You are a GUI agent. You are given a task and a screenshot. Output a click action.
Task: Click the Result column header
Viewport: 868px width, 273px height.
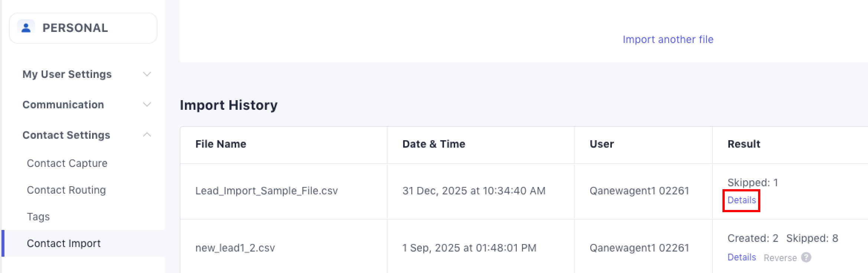coord(744,144)
